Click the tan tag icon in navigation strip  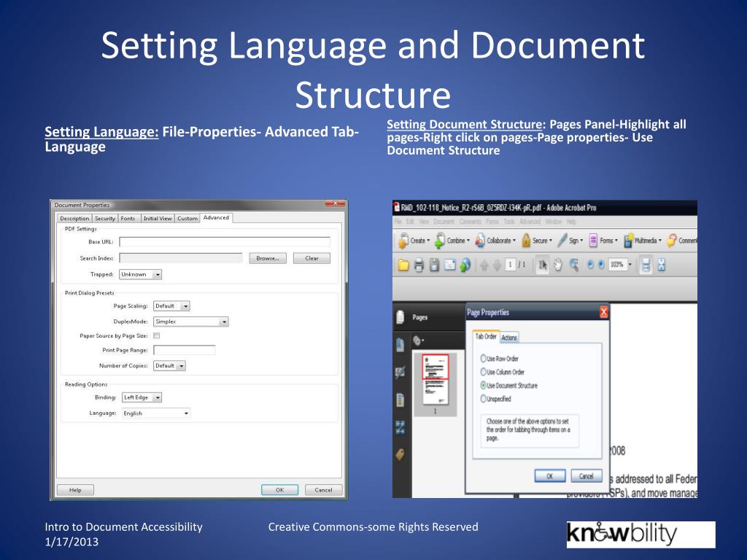tap(400, 455)
